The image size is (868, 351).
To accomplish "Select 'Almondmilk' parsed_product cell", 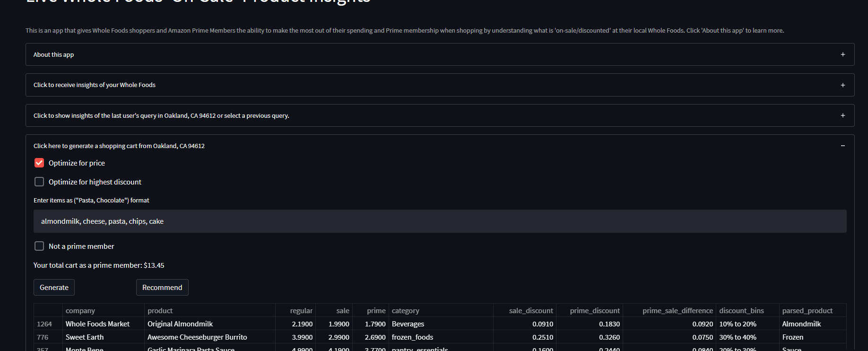I will (x=813, y=324).
